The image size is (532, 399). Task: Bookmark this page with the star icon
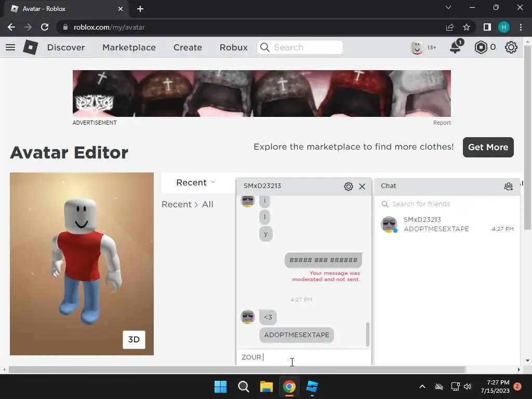[x=467, y=27]
